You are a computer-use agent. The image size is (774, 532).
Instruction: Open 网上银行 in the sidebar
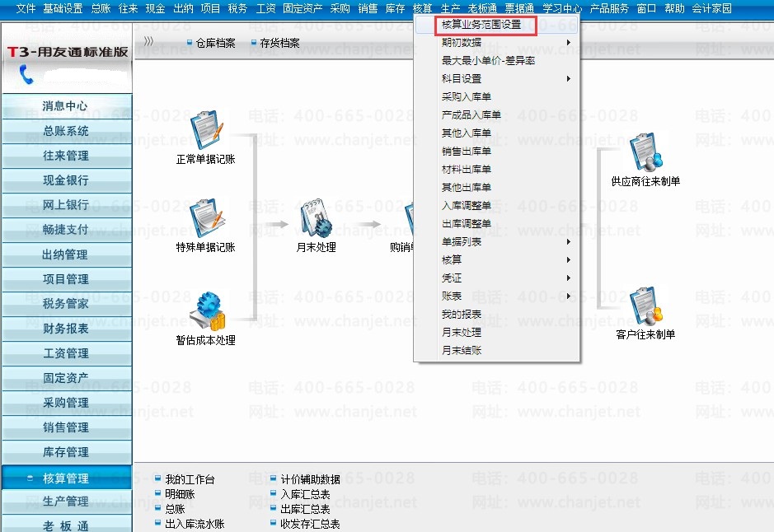[67, 205]
